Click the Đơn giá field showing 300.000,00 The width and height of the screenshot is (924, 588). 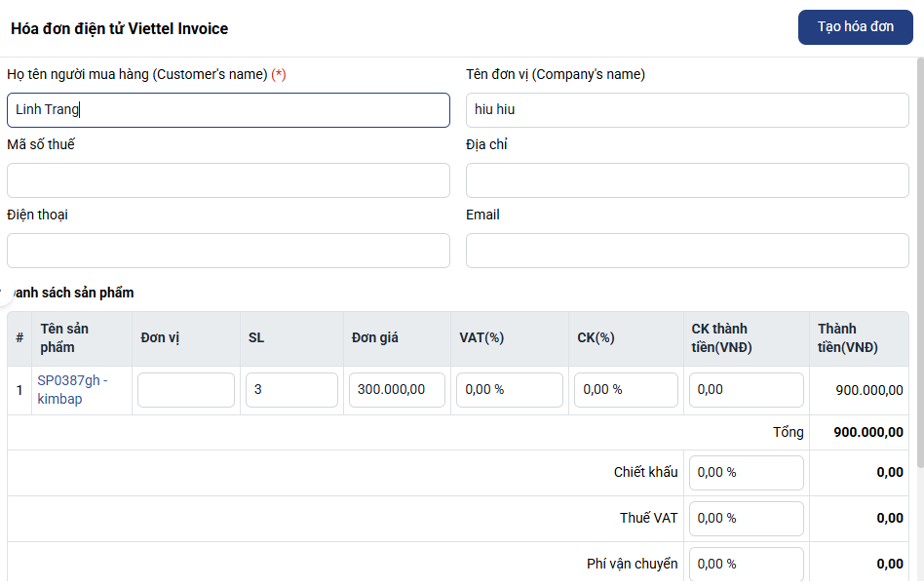[x=397, y=390]
